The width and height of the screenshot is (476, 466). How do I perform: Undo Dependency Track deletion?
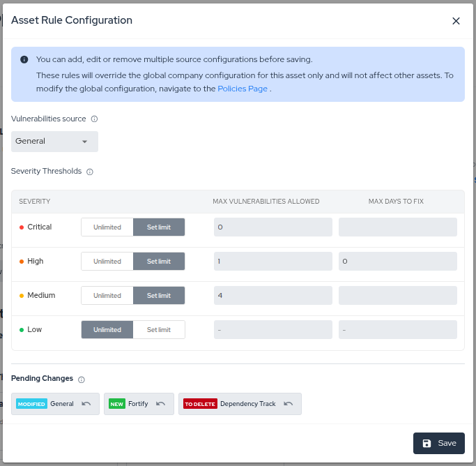click(x=288, y=404)
